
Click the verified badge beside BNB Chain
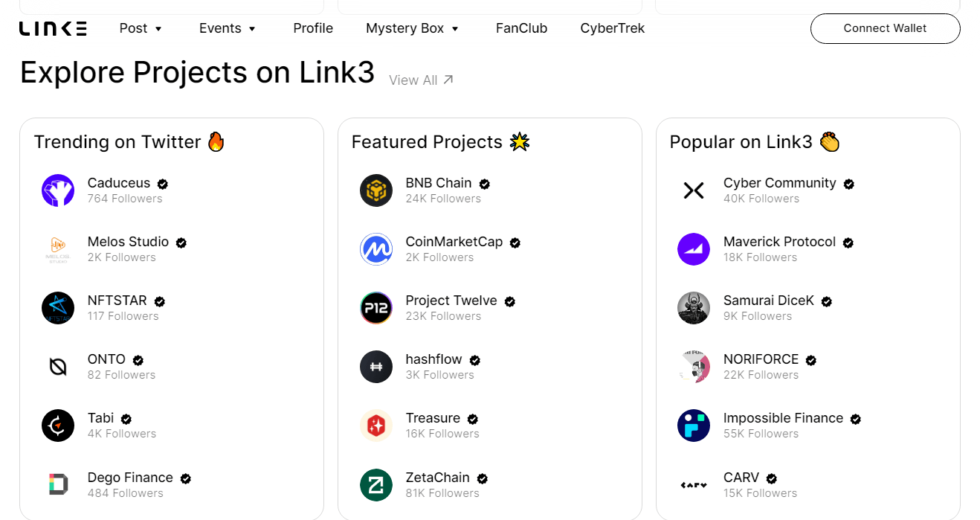click(484, 184)
